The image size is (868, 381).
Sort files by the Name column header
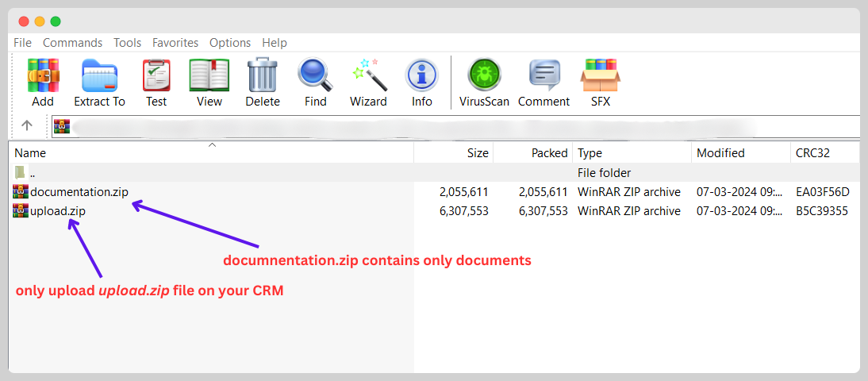point(30,153)
